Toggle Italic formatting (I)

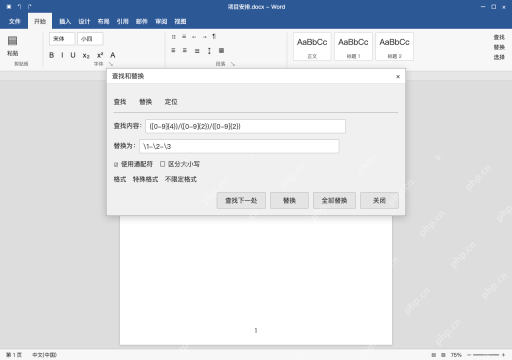(62, 55)
